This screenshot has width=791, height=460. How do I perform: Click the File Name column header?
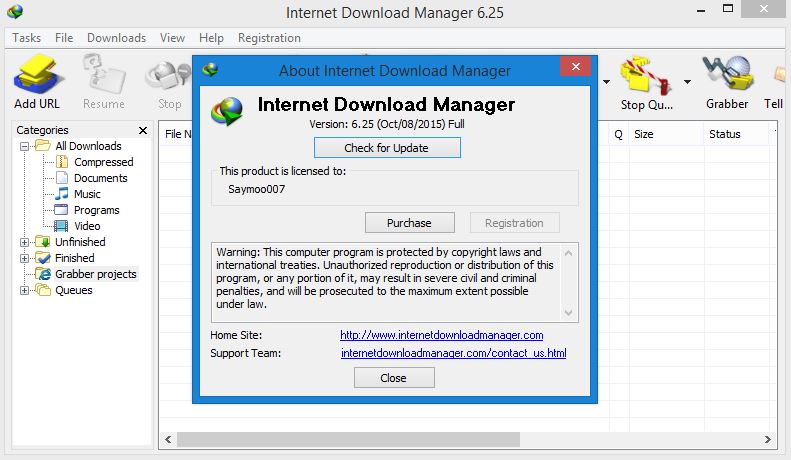point(177,134)
